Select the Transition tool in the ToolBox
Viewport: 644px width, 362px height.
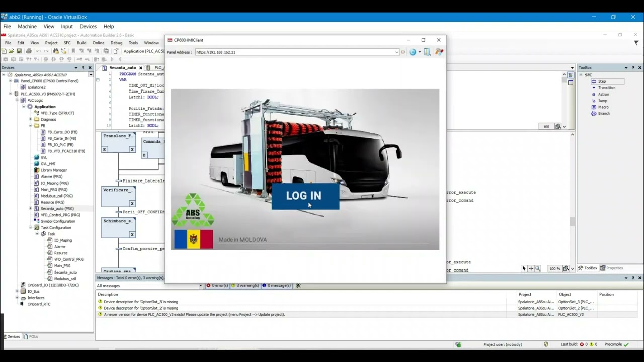tap(606, 88)
